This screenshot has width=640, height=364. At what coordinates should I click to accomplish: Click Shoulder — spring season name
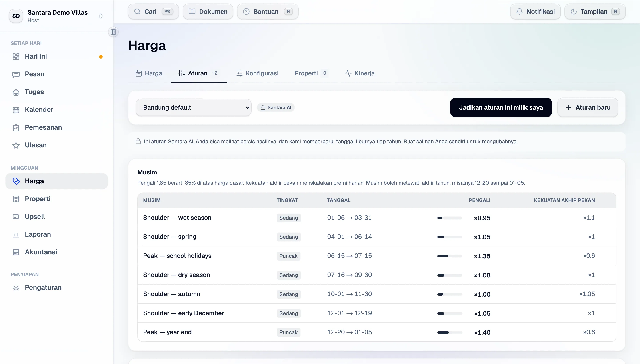170,237
